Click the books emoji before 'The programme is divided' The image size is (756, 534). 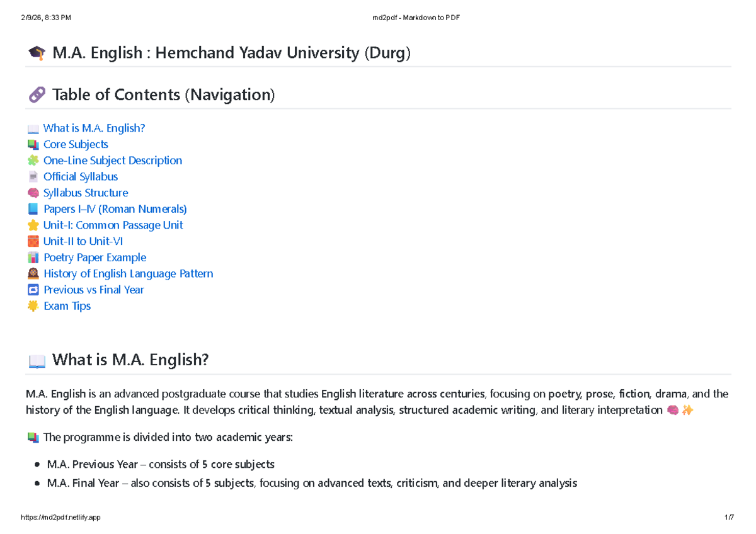click(x=33, y=438)
